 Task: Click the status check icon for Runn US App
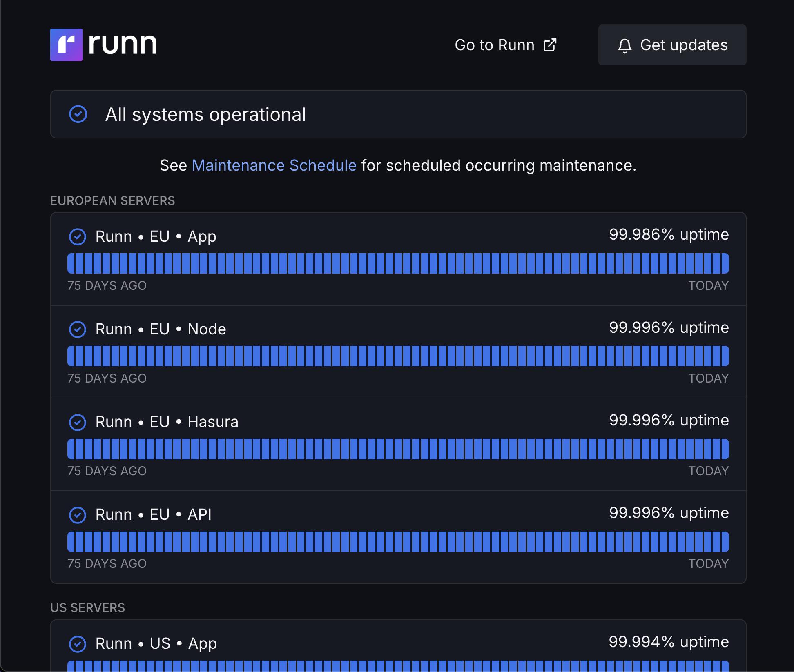78,644
